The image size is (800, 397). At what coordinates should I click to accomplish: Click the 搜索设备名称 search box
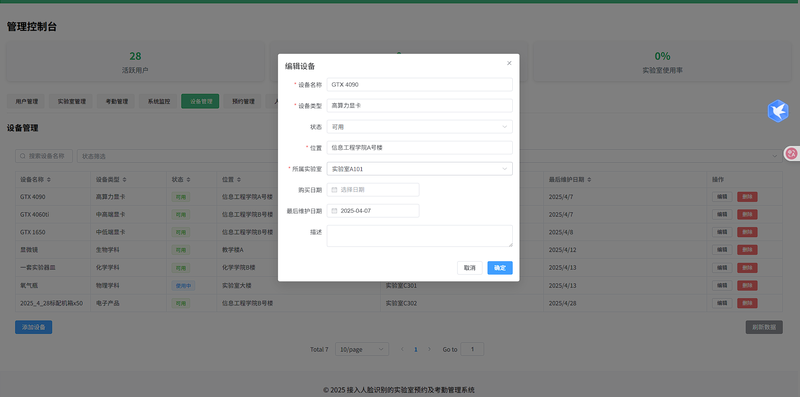click(x=44, y=156)
